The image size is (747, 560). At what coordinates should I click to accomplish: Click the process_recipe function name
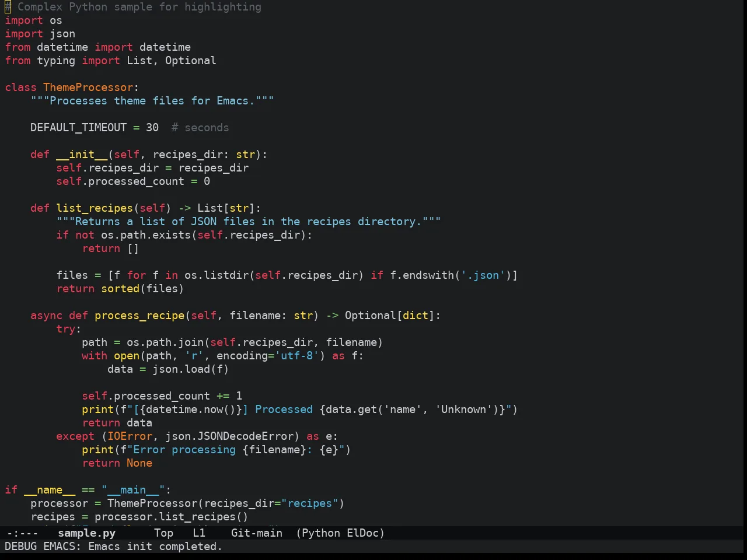click(139, 316)
